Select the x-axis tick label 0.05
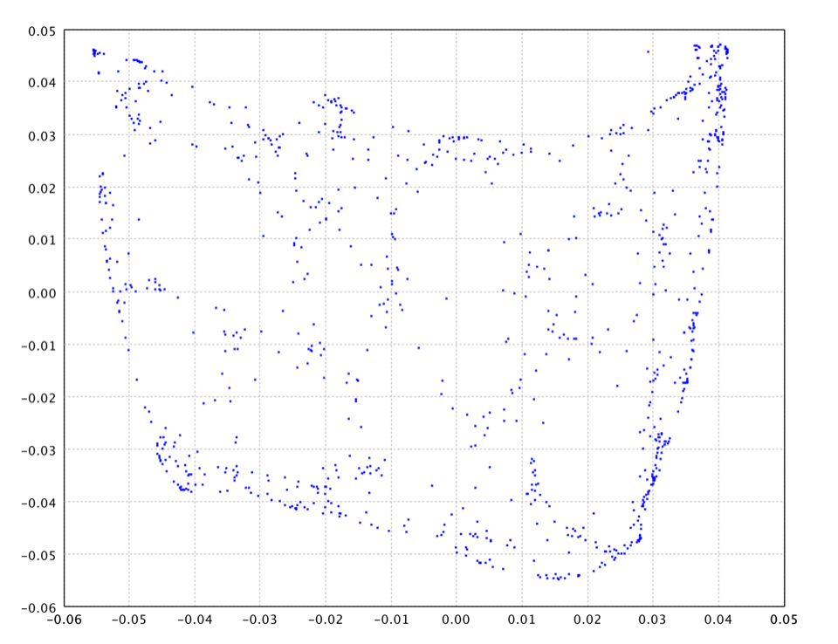The height and width of the screenshot is (644, 838). pyautogui.click(x=784, y=620)
